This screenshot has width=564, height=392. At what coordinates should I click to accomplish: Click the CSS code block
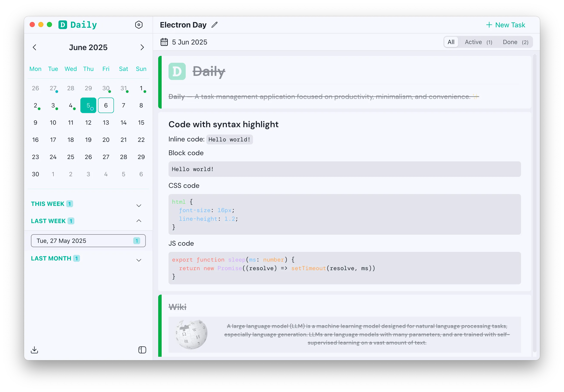[345, 214]
